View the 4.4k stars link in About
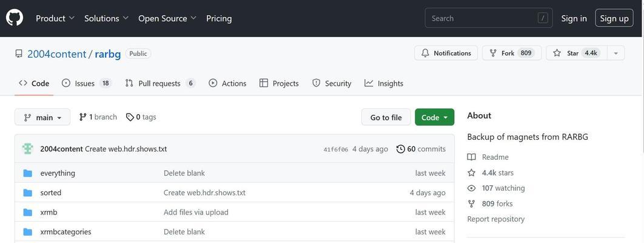This screenshot has height=243, width=644. click(x=491, y=173)
